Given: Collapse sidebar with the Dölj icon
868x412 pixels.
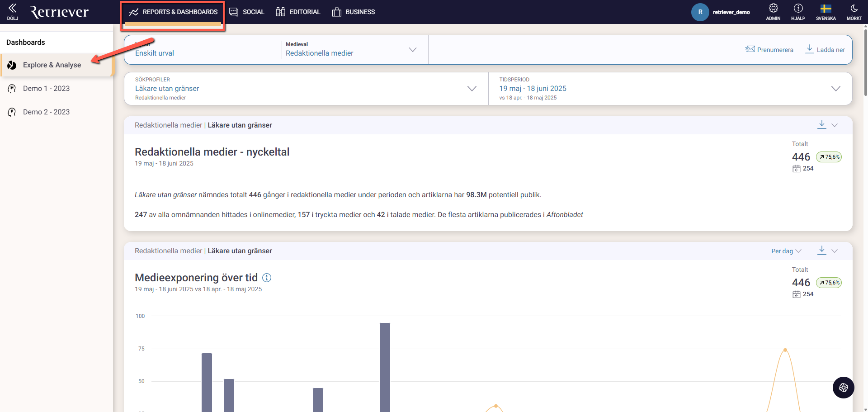Looking at the screenshot, I should coord(12,11).
